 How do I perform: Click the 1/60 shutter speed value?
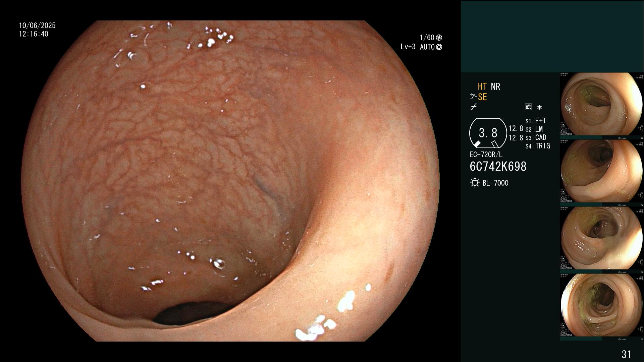point(427,38)
